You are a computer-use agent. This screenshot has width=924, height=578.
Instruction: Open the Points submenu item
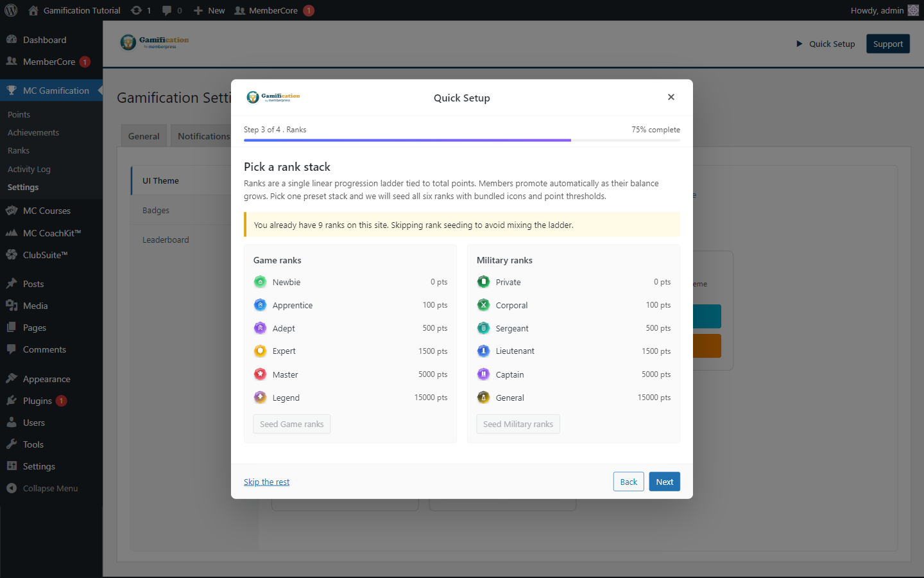(19, 114)
